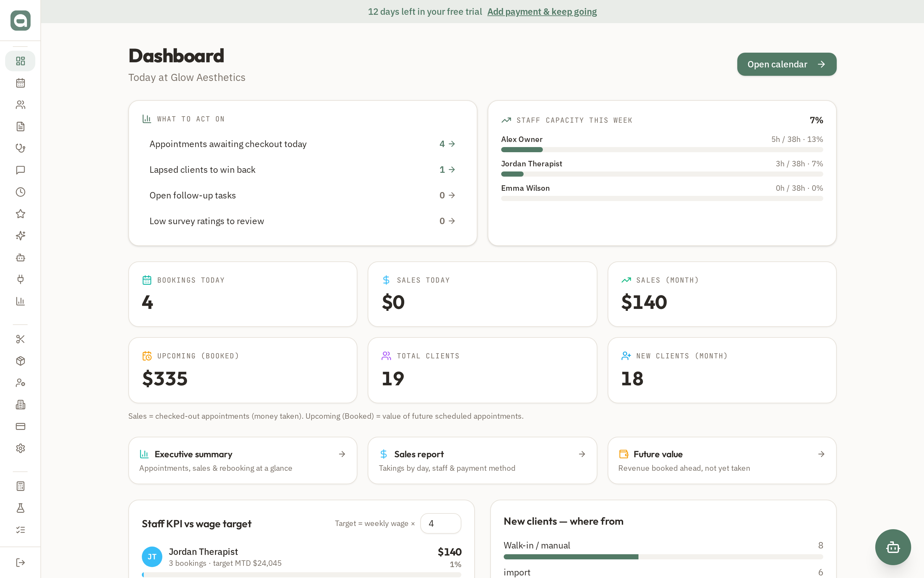924x578 pixels.
Task: Click the weekly wage multiplier input field
Action: pos(441,523)
